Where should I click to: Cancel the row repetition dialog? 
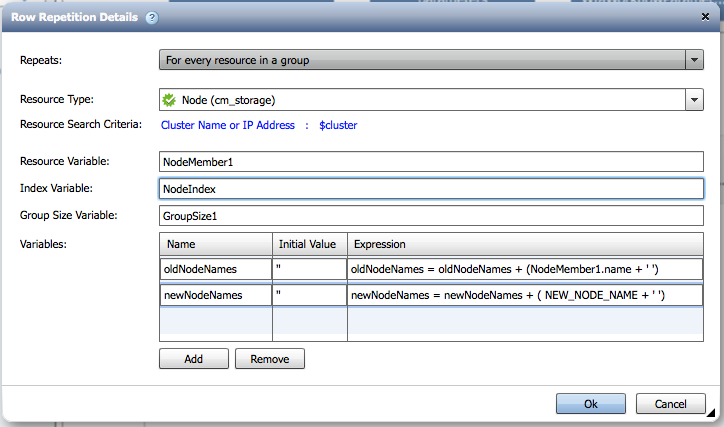670,404
